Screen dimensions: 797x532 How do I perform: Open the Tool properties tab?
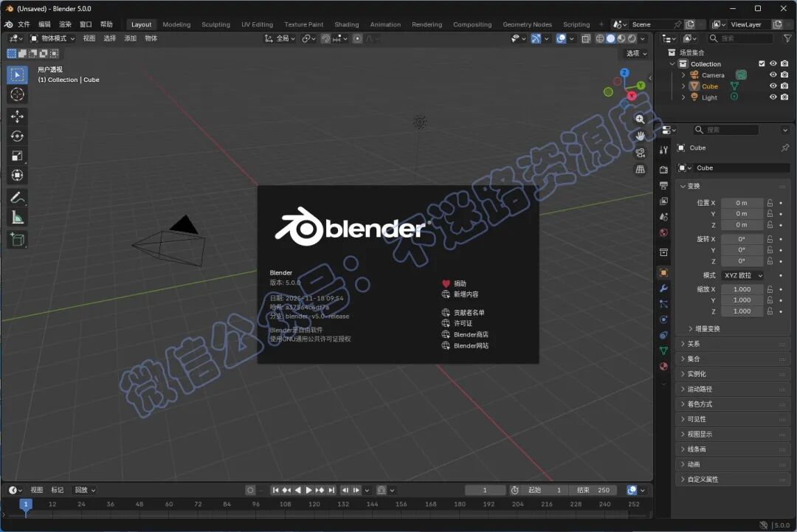663,150
